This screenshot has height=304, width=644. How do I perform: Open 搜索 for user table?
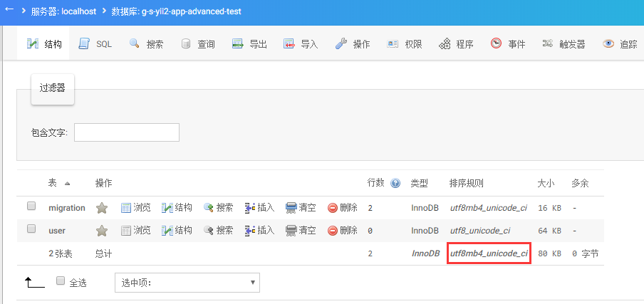coord(219,231)
